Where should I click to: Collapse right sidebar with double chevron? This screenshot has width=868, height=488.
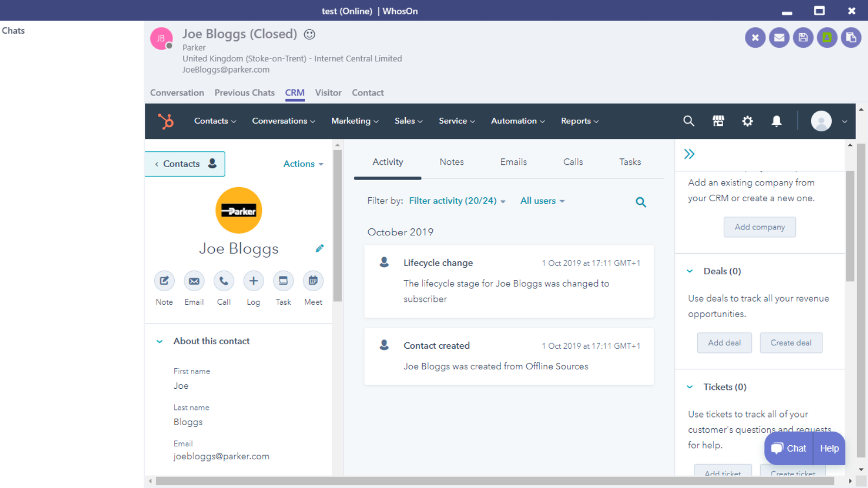(689, 154)
